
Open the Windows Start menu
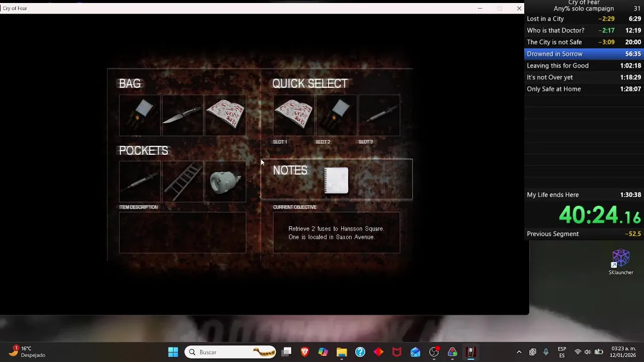point(173,352)
